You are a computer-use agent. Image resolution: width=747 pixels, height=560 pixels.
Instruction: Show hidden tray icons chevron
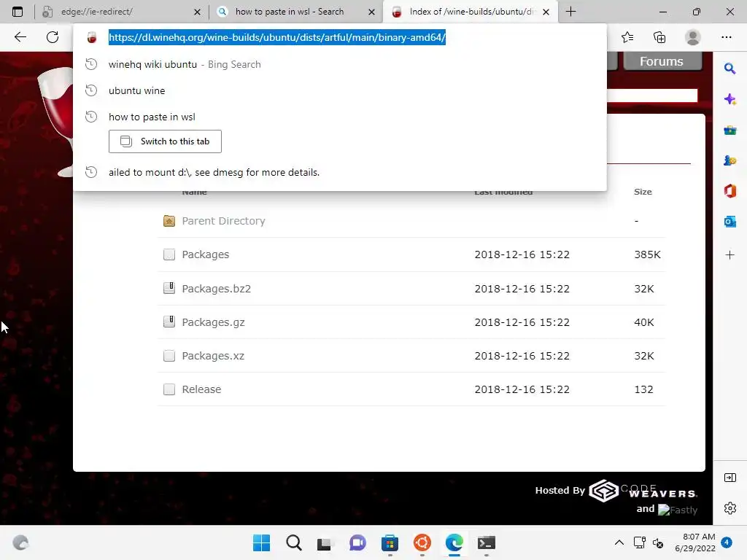click(x=619, y=542)
